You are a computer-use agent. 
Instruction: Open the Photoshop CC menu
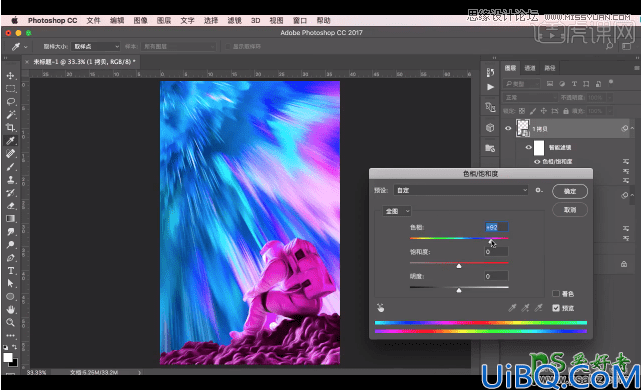52,20
